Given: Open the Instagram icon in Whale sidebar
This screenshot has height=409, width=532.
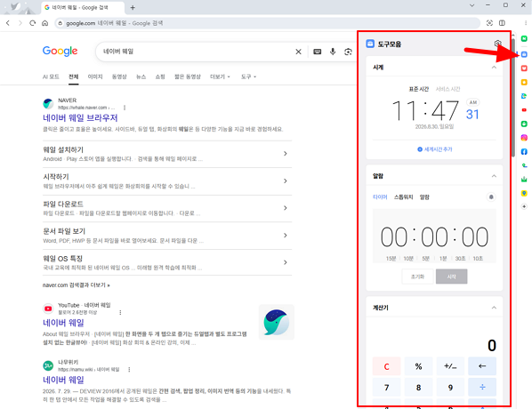Looking at the screenshot, I should [x=524, y=138].
